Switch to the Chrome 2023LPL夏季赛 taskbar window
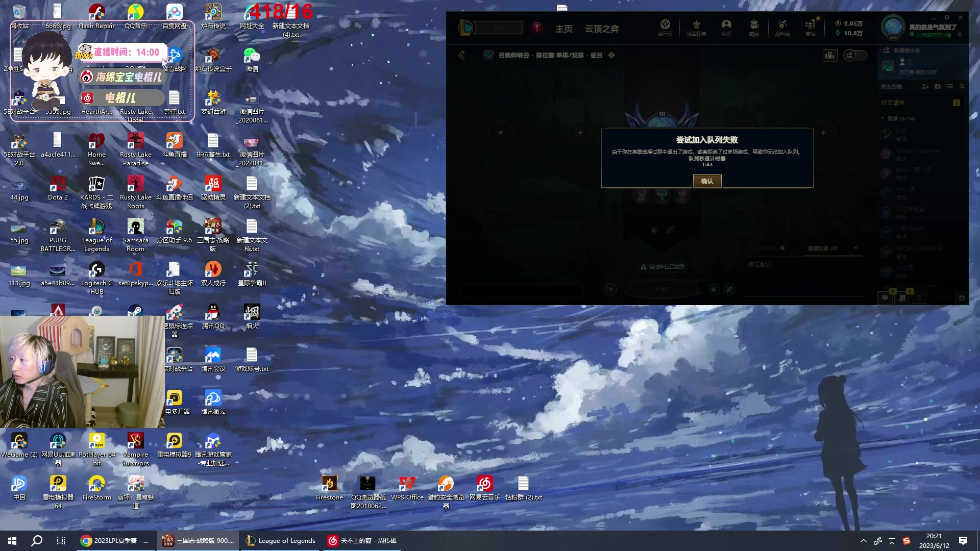The image size is (980, 551). click(115, 541)
